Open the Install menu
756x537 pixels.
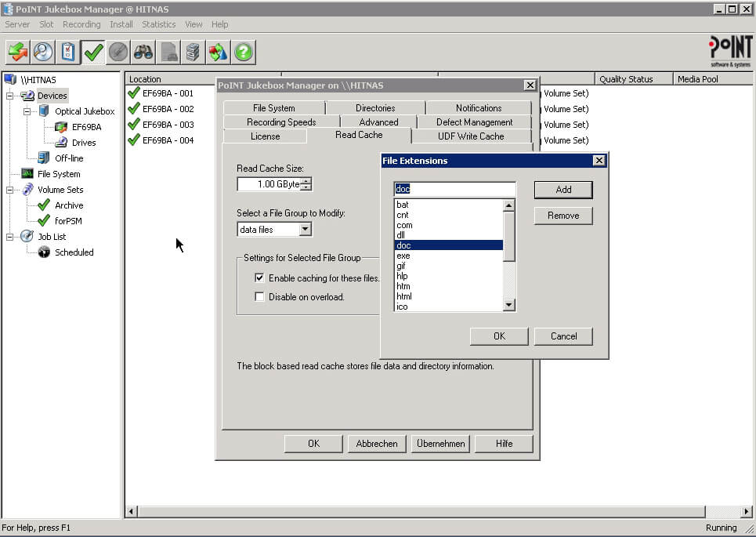[x=121, y=24]
